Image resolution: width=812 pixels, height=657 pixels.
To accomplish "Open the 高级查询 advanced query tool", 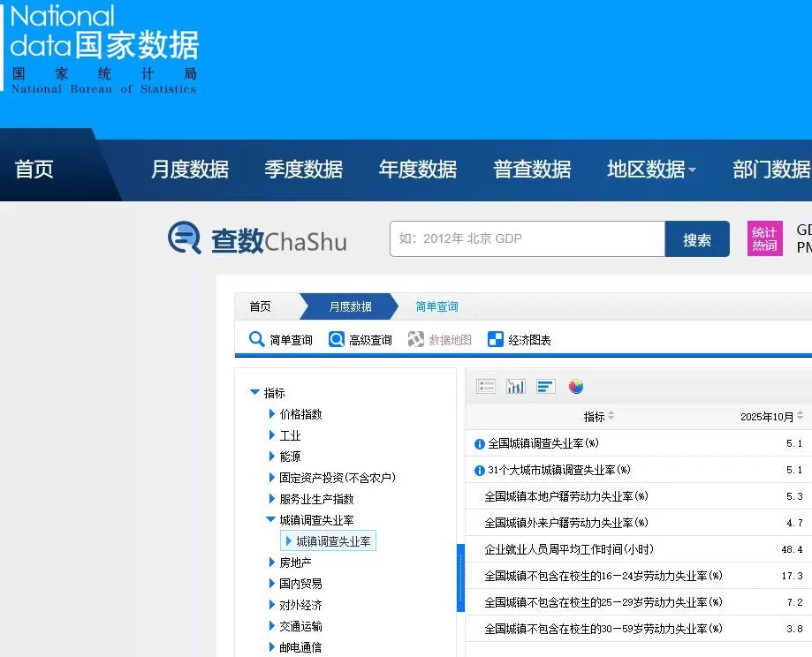I will [x=362, y=339].
